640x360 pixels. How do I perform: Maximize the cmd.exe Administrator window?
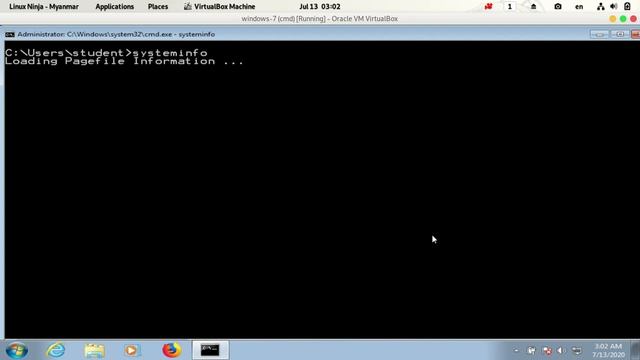[620, 34]
